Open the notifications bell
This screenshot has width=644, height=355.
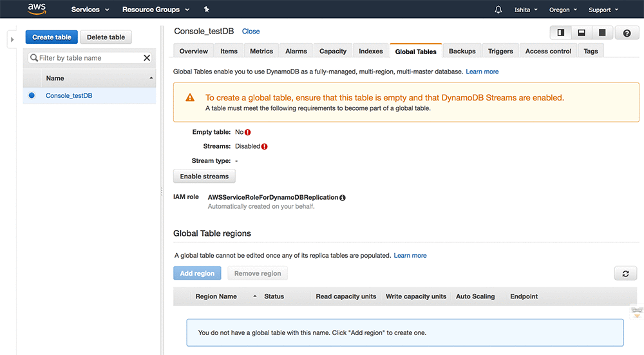[498, 10]
